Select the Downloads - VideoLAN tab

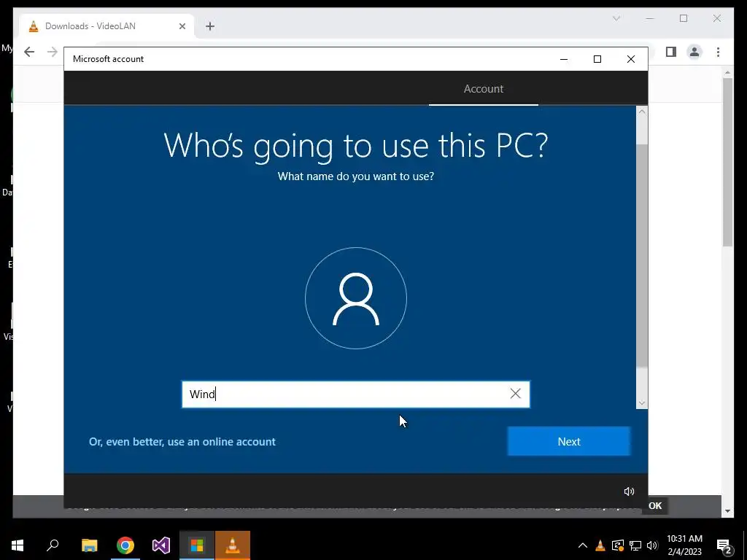tap(107, 26)
